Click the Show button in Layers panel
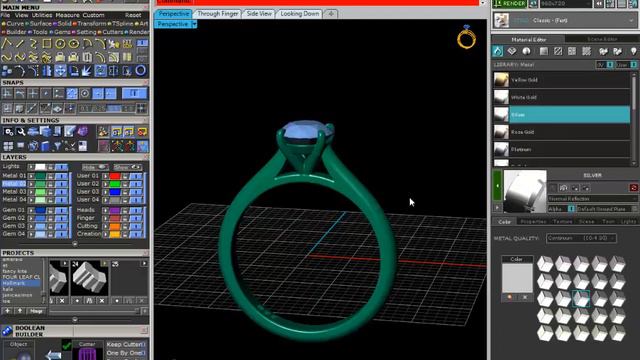The height and width of the screenshot is (360, 640). tap(127, 167)
